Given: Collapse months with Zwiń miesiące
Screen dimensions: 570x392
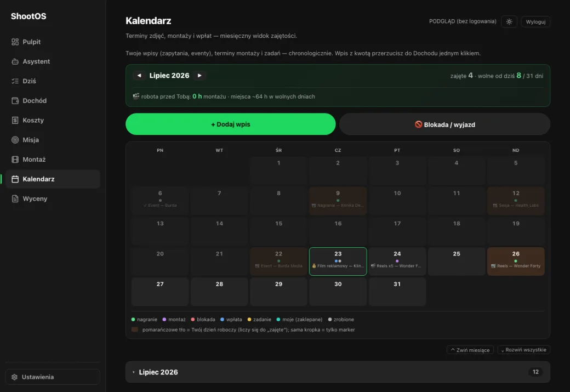Looking at the screenshot, I should coord(470,350).
